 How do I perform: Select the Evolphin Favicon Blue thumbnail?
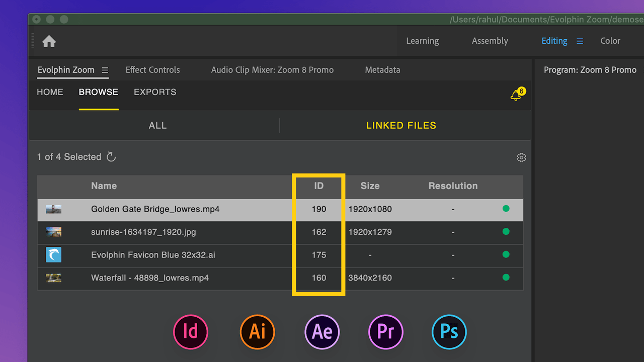coord(53,254)
